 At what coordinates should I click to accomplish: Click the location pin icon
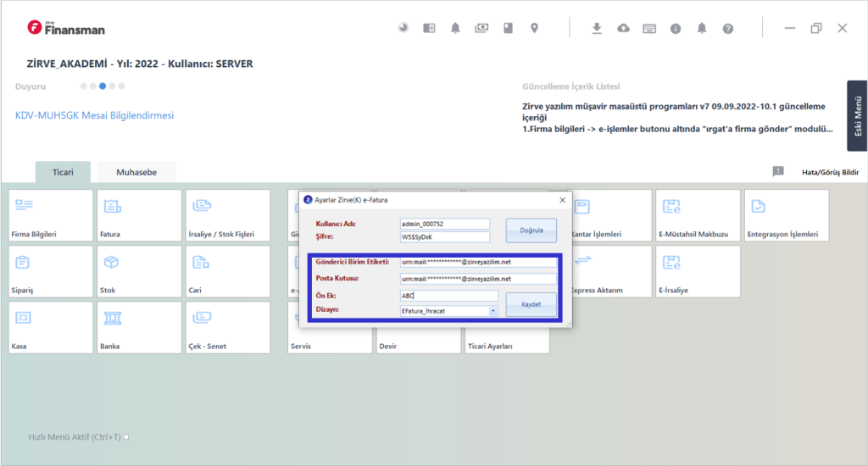pyautogui.click(x=534, y=28)
